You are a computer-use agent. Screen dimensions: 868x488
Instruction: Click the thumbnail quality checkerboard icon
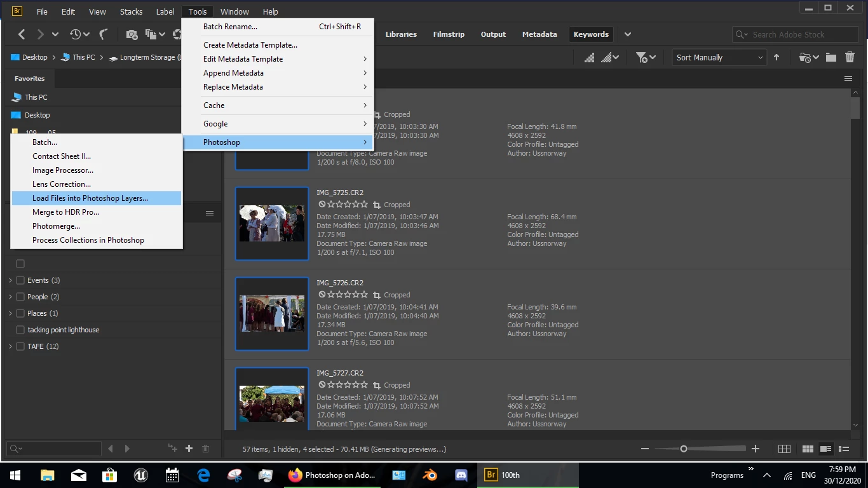pyautogui.click(x=590, y=57)
